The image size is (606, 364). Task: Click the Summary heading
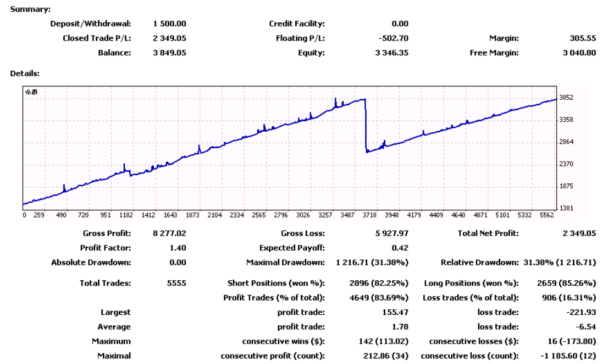click(x=30, y=9)
